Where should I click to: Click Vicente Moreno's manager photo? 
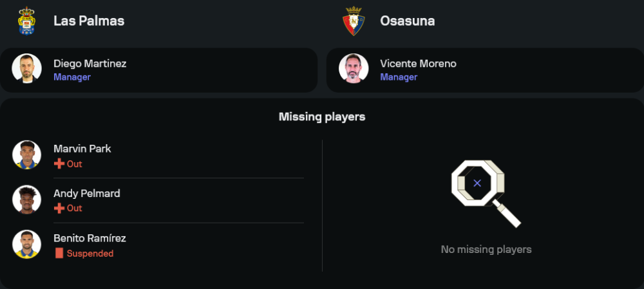[x=354, y=69]
